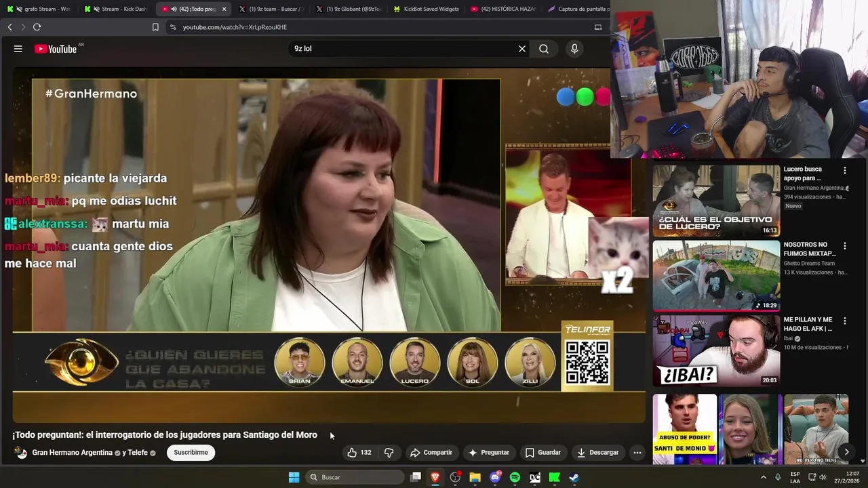Open more actions ellipsis under video
Image resolution: width=868 pixels, height=488 pixels.
tap(637, 452)
